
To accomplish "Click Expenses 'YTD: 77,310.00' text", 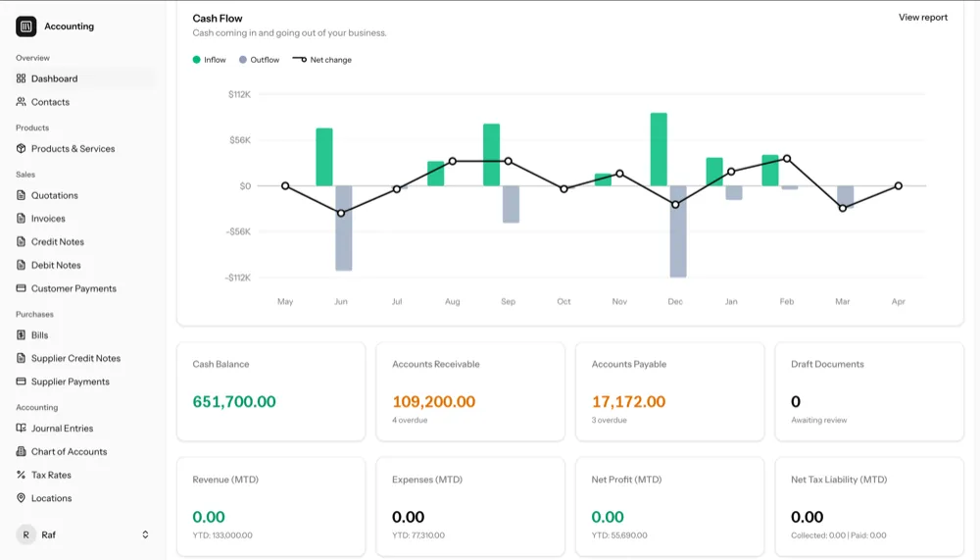I will click(418, 535).
